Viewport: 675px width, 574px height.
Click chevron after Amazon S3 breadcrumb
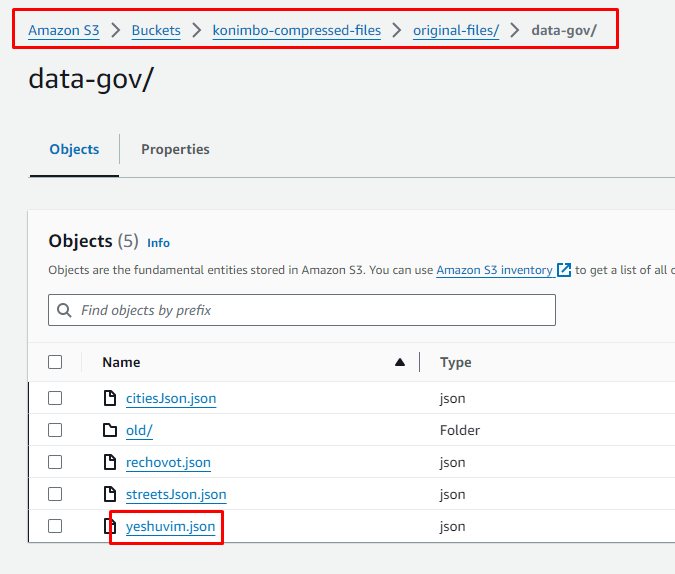coord(115,31)
